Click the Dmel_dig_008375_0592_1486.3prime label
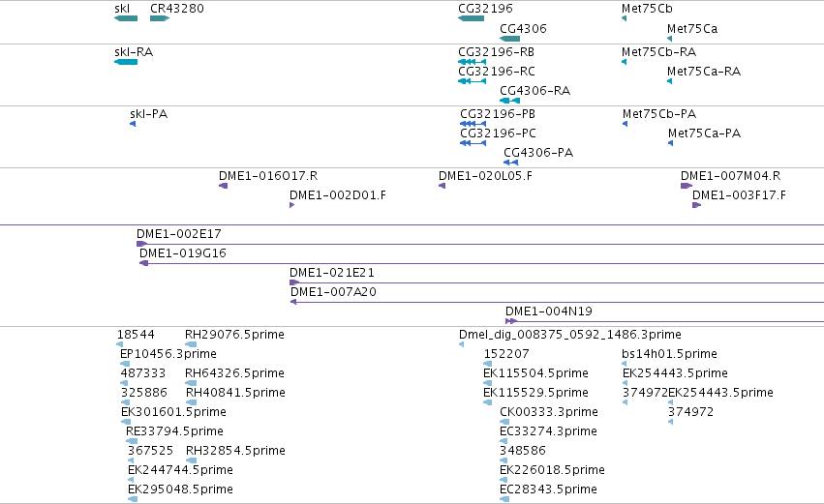The image size is (824, 504). click(569, 335)
